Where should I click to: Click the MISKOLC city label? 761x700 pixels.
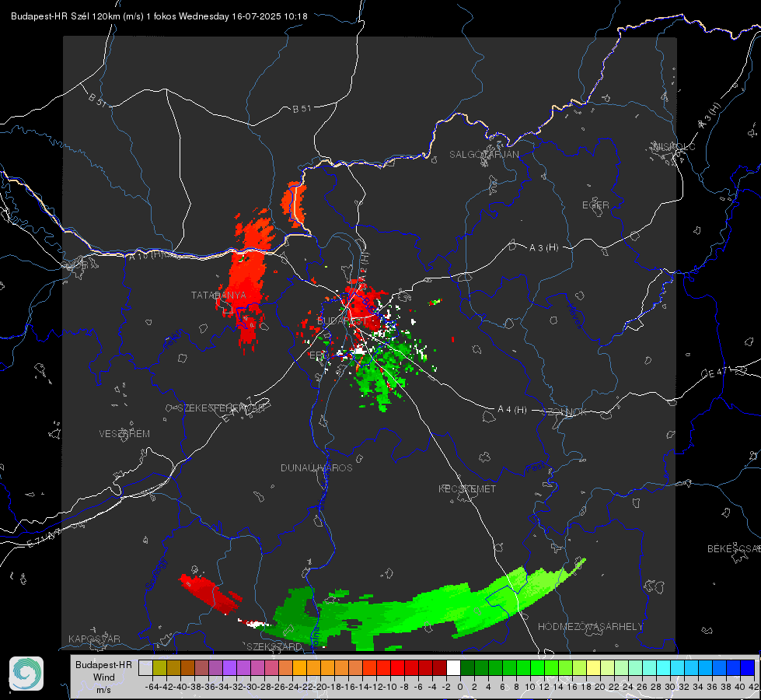click(674, 146)
